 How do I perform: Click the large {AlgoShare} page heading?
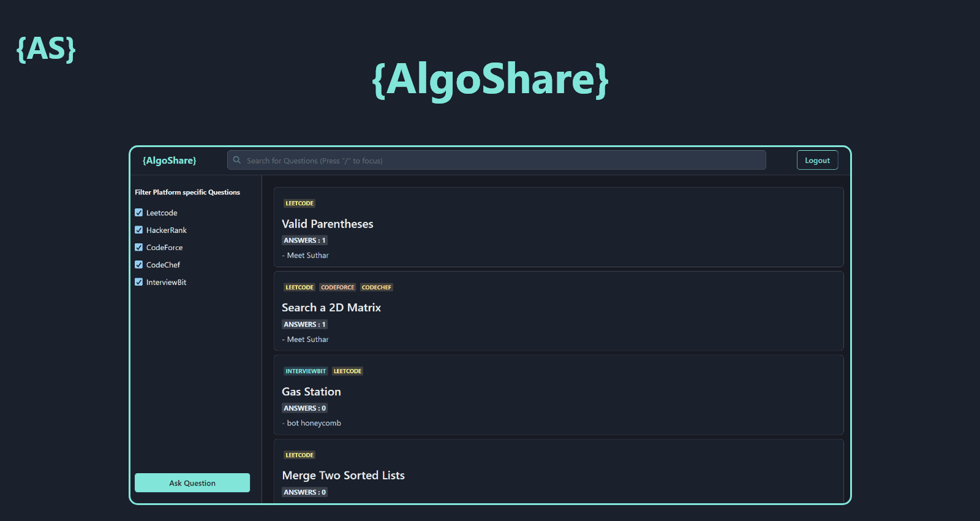pos(490,80)
